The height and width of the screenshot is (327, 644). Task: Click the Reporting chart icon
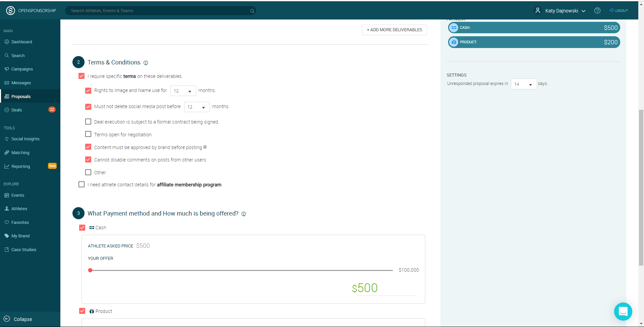pyautogui.click(x=7, y=166)
